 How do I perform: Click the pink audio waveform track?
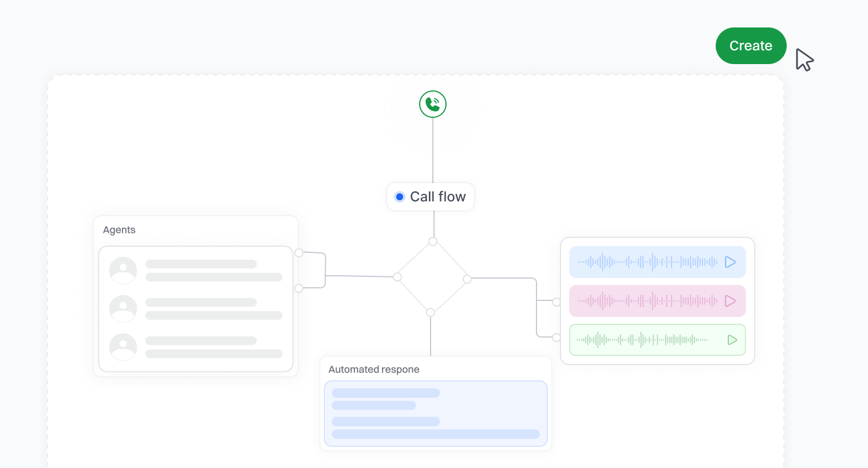pyautogui.click(x=647, y=301)
